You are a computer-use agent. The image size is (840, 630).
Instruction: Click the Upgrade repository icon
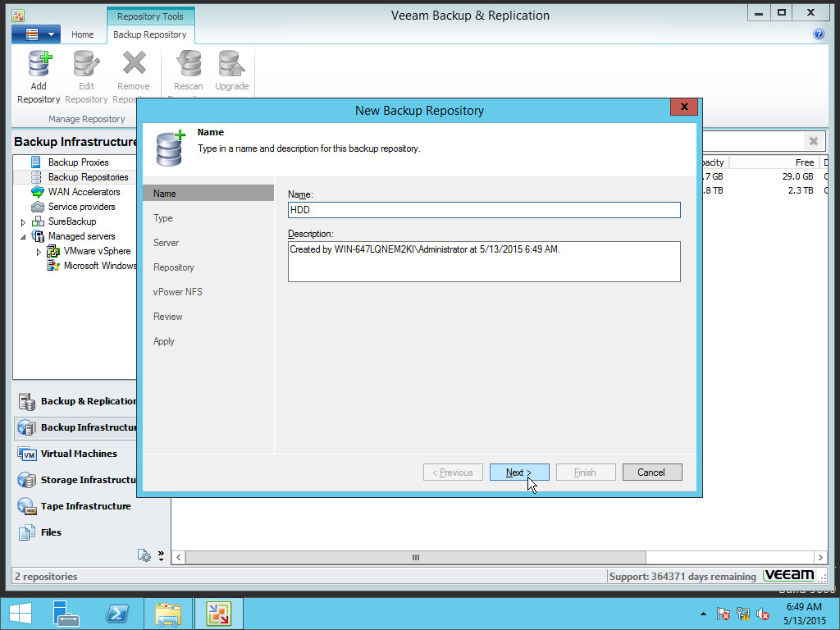232,64
